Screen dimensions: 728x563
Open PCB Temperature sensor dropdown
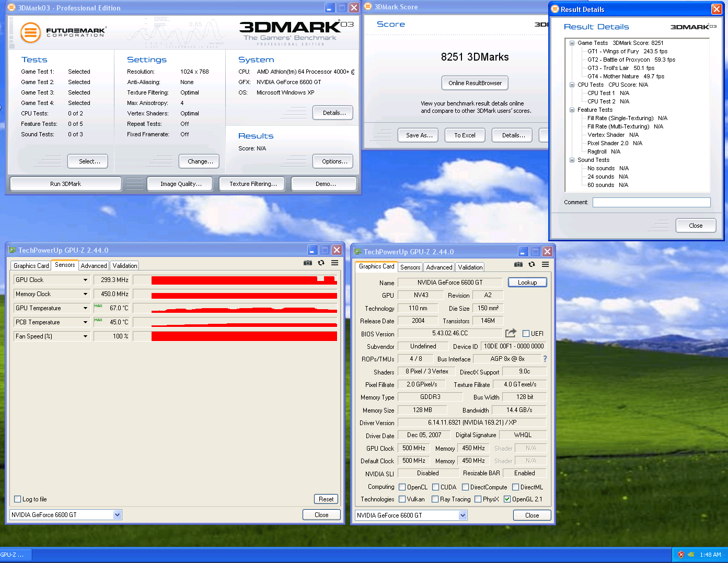pyautogui.click(x=85, y=322)
